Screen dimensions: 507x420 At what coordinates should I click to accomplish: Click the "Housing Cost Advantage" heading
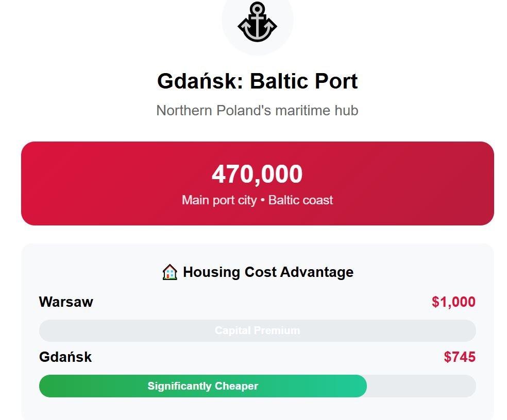268,272
